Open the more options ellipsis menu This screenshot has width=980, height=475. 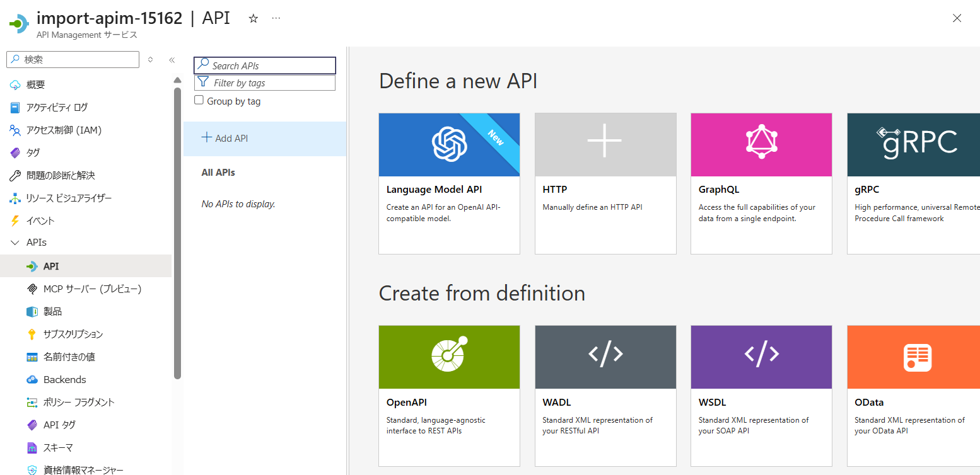[x=276, y=18]
